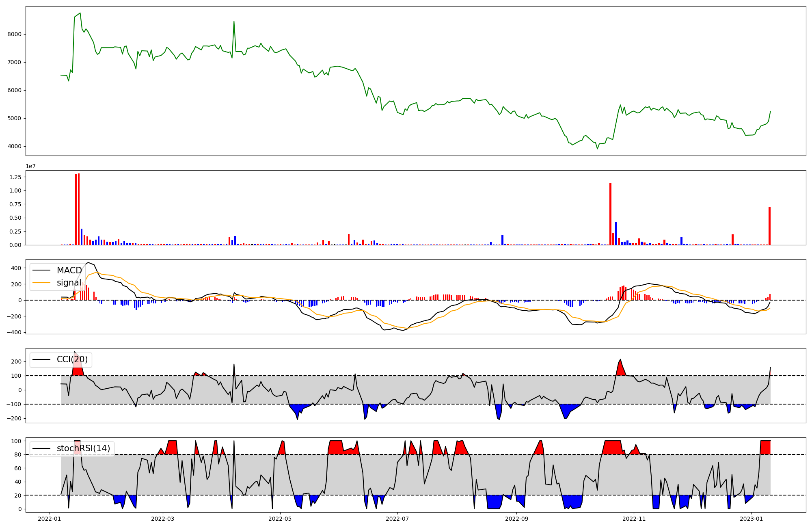Click the tall red volume bar near 2022-11
Viewport: 812px width, 528px height.
point(610,214)
